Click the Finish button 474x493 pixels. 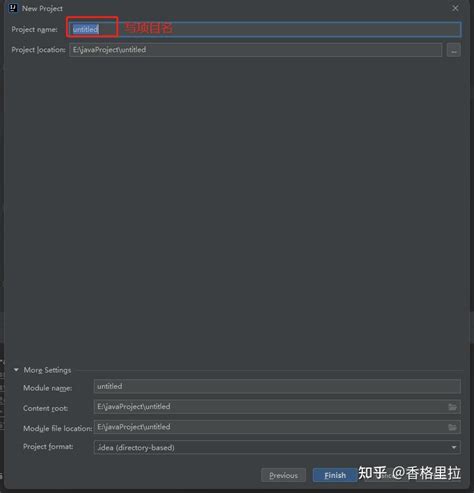pos(335,475)
